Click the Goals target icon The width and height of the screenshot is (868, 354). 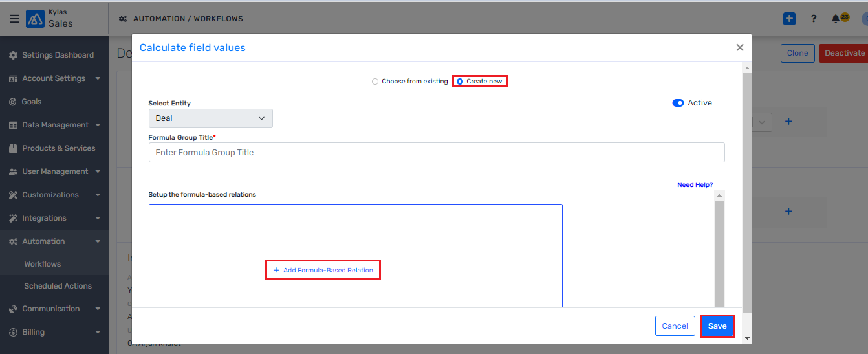tap(13, 102)
